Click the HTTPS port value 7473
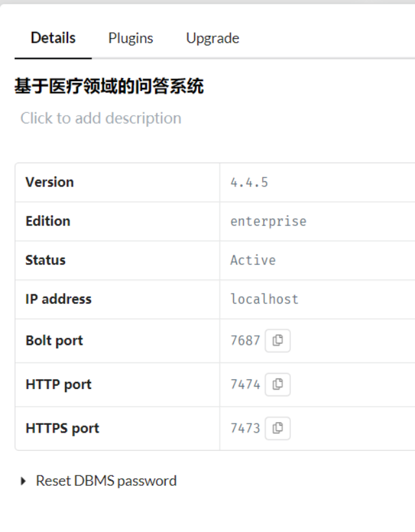 pos(245,428)
